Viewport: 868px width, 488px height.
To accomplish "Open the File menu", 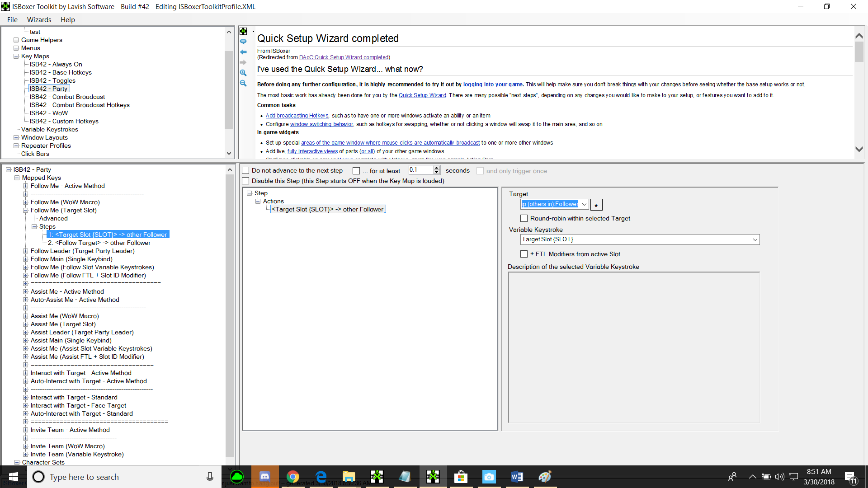I will 12,20.
